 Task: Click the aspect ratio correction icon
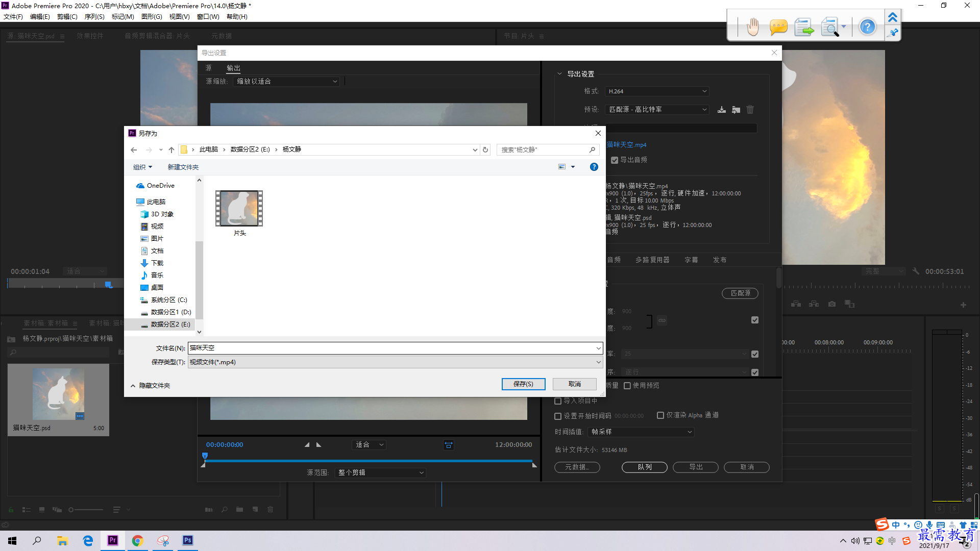[449, 445]
